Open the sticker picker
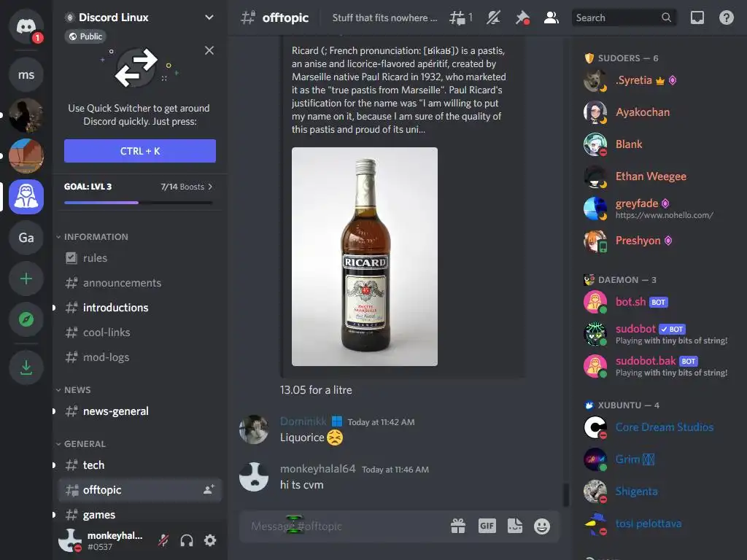This screenshot has height=560, width=747. (514, 526)
